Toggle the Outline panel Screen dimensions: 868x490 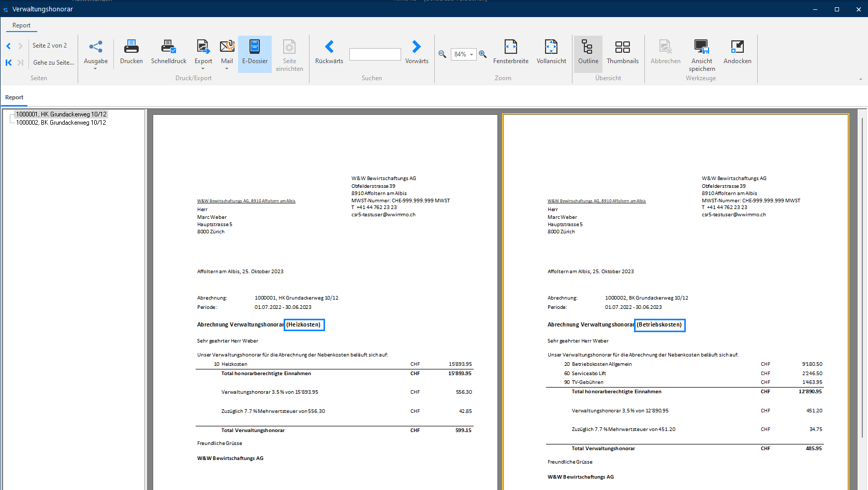click(588, 54)
